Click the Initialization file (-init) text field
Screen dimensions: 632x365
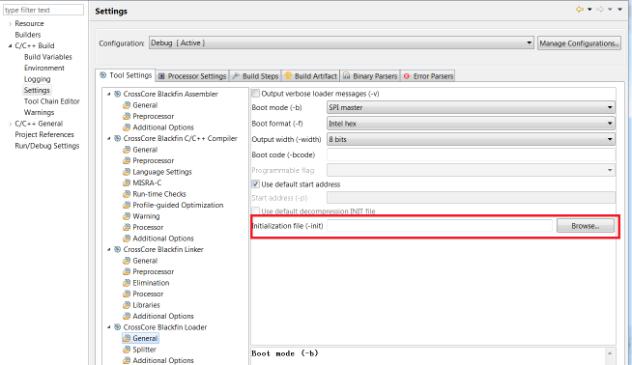pos(440,226)
